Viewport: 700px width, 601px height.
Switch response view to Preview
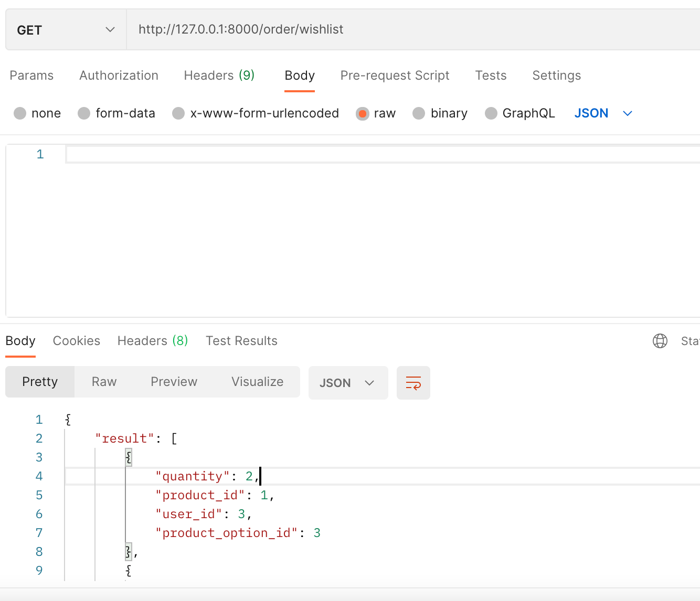(174, 382)
